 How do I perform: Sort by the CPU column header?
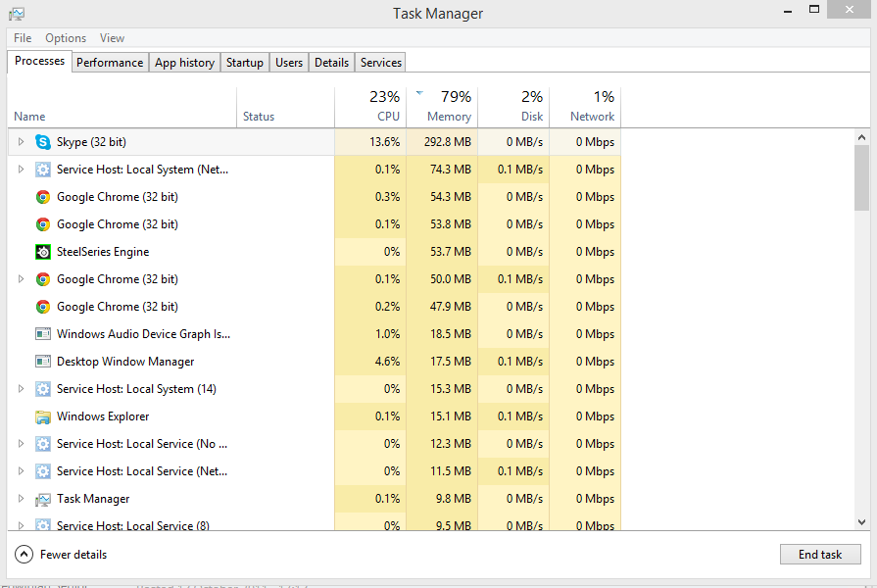coord(370,108)
